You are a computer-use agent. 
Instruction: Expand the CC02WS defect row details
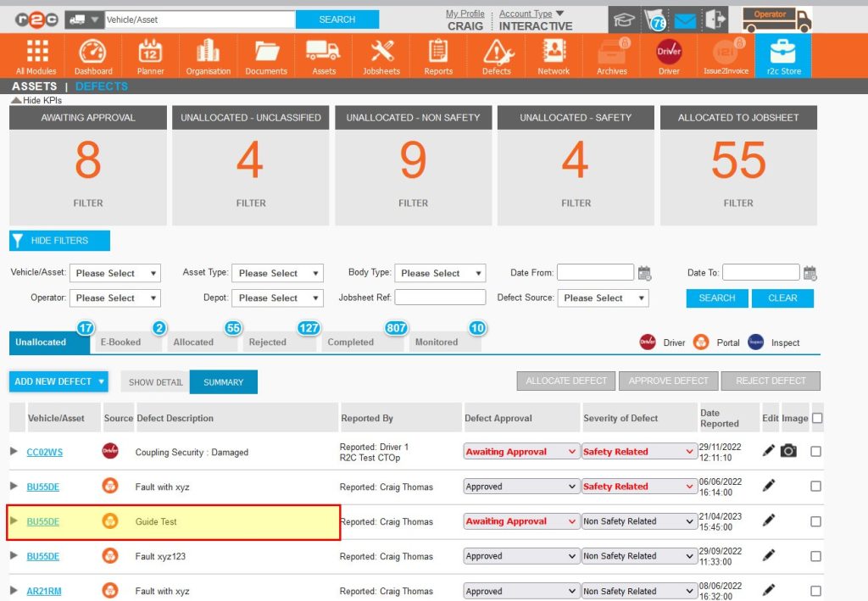coord(15,451)
